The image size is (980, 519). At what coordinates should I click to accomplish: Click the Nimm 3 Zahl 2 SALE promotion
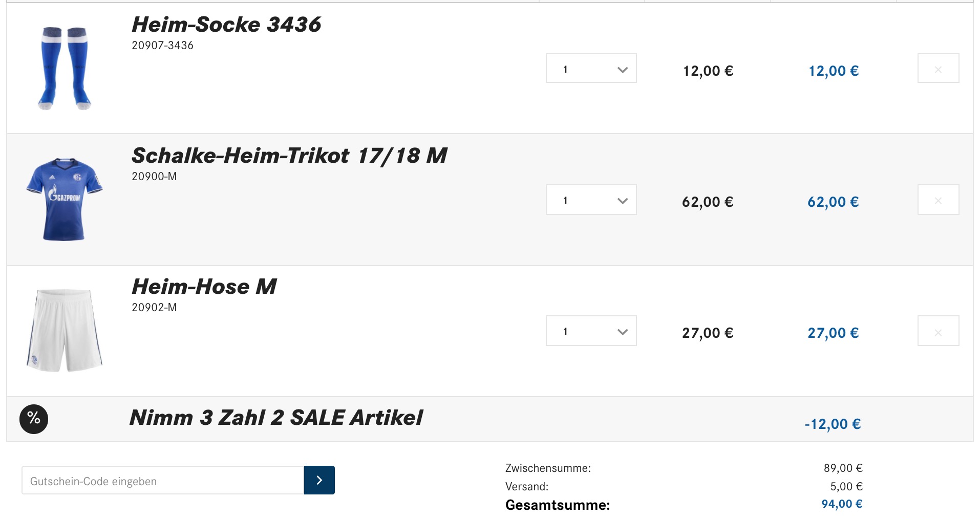pos(276,418)
